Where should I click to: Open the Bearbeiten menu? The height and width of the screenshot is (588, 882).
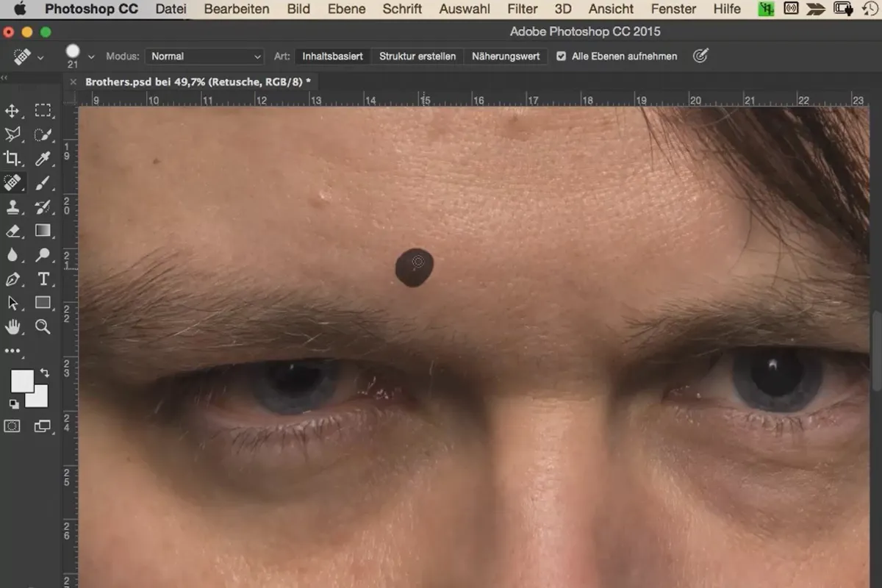[237, 10]
